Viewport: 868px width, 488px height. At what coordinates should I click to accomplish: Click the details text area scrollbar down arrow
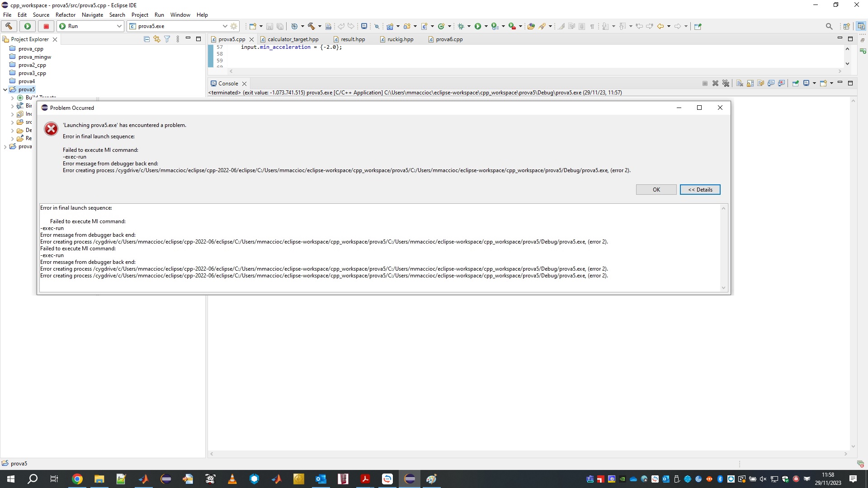coord(723,288)
